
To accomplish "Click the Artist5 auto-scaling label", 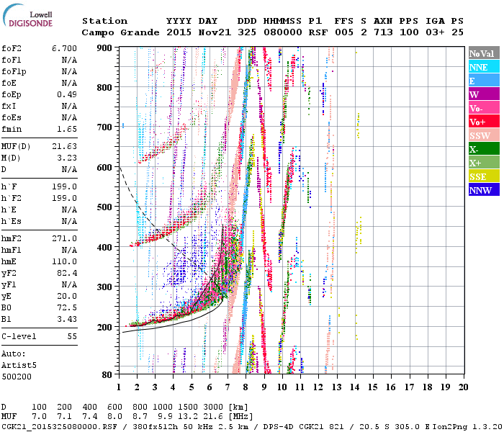I will click(x=19, y=366).
